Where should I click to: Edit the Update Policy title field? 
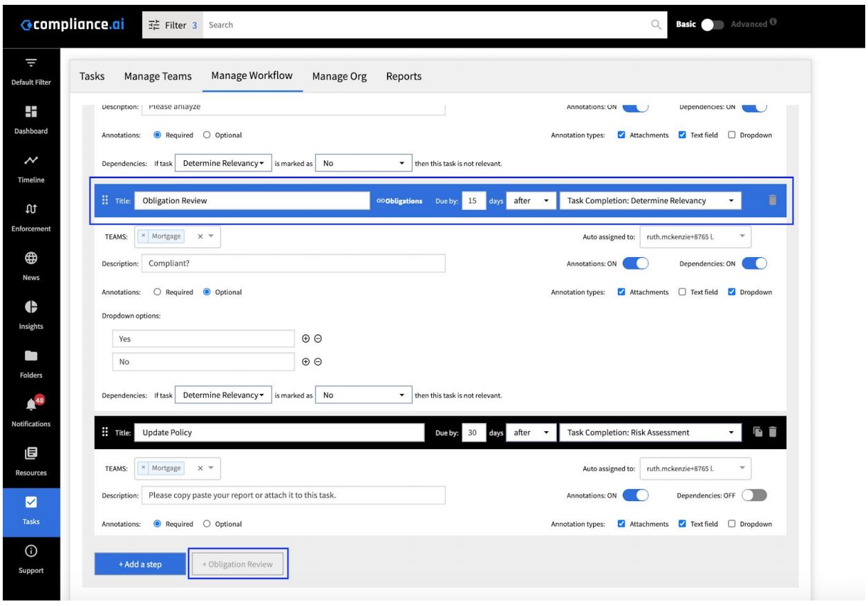click(x=279, y=433)
